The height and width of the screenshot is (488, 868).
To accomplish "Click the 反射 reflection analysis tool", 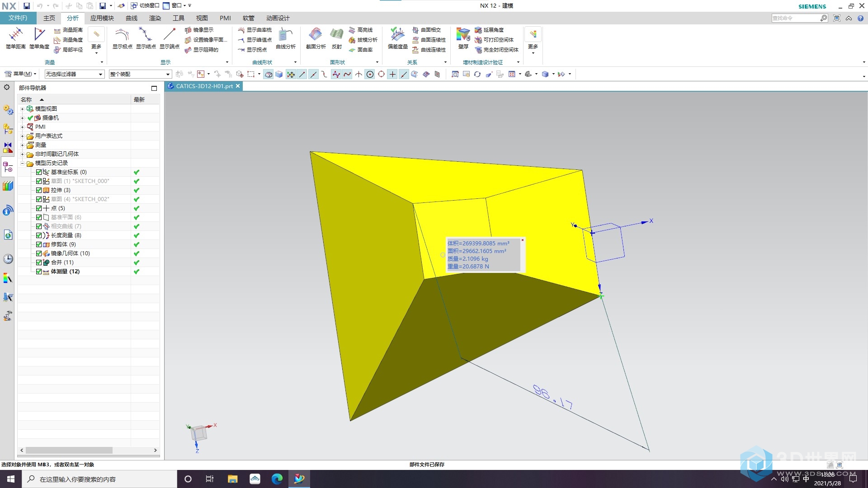I will pos(337,38).
